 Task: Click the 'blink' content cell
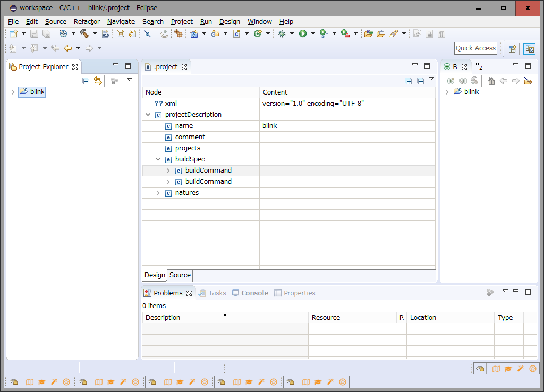tap(347, 126)
